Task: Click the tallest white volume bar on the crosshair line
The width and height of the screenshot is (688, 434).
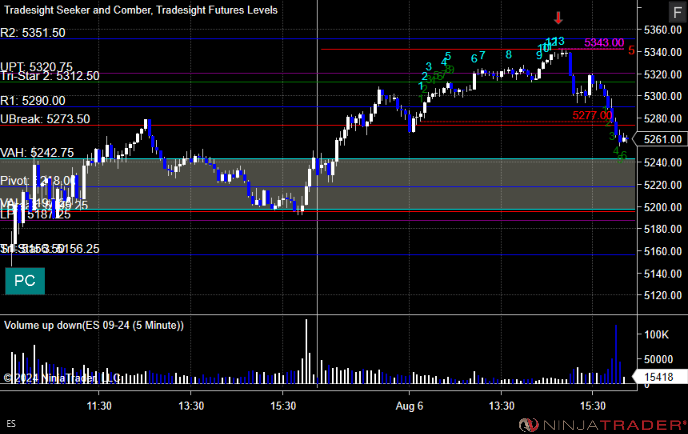Action: [x=306, y=352]
